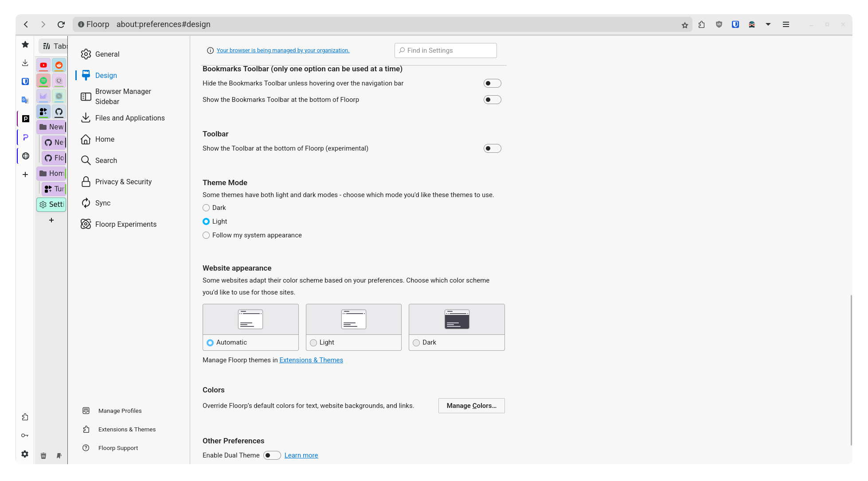The image size is (868, 481).
Task: Enable Toolbar at bottom of Floorp
Action: 492,148
